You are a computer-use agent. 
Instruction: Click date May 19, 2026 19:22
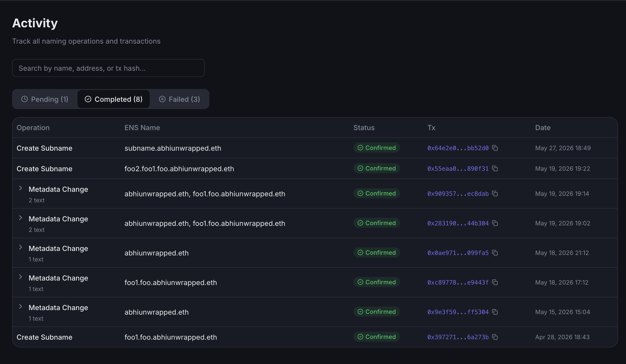563,169
